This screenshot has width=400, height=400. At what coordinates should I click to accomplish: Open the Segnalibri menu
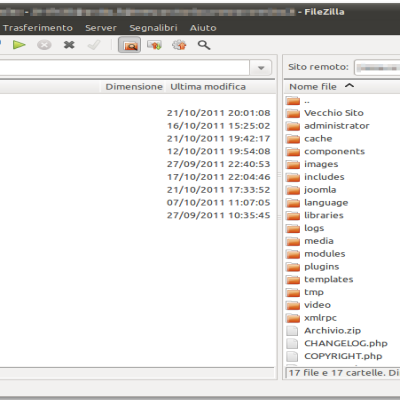coord(153,28)
